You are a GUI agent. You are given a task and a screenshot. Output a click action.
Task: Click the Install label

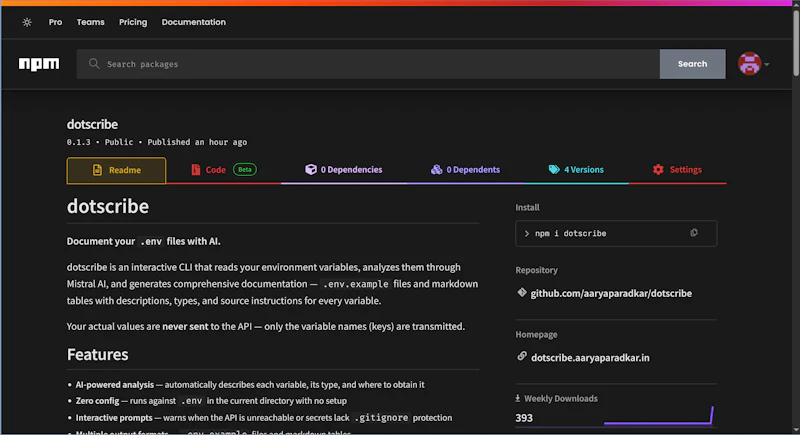[527, 208]
